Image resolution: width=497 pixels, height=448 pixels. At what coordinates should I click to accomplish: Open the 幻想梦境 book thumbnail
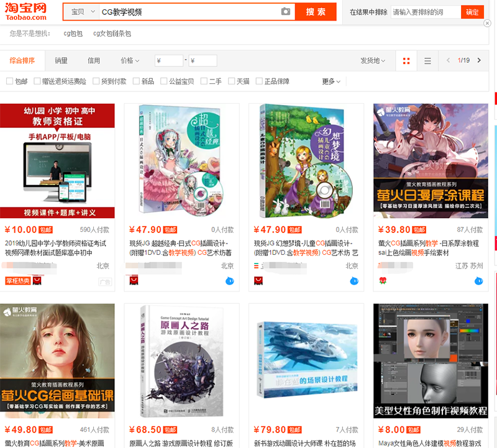[x=306, y=161]
